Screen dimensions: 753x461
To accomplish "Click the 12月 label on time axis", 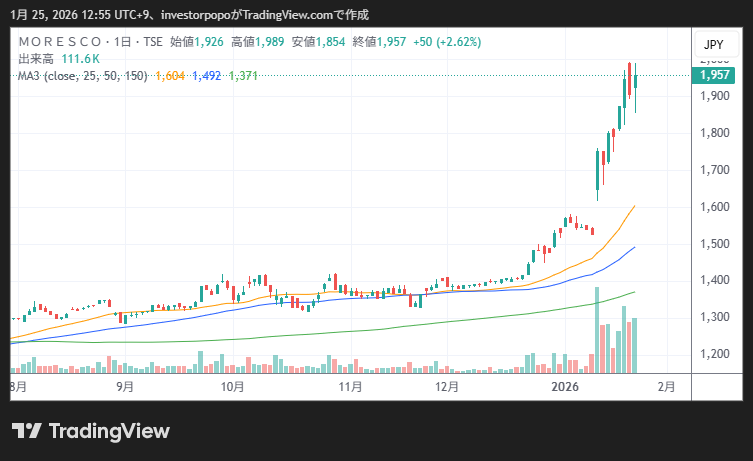I will click(x=447, y=386).
